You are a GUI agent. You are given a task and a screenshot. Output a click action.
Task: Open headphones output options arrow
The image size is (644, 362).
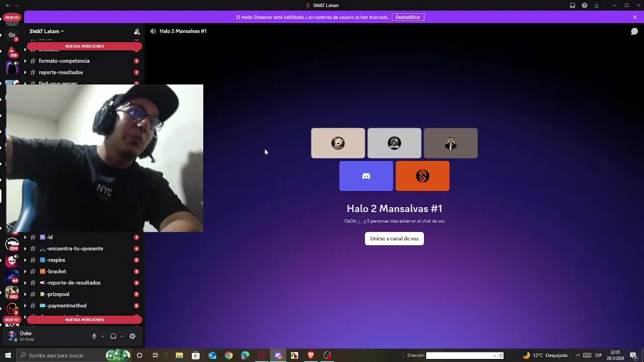pos(122,336)
